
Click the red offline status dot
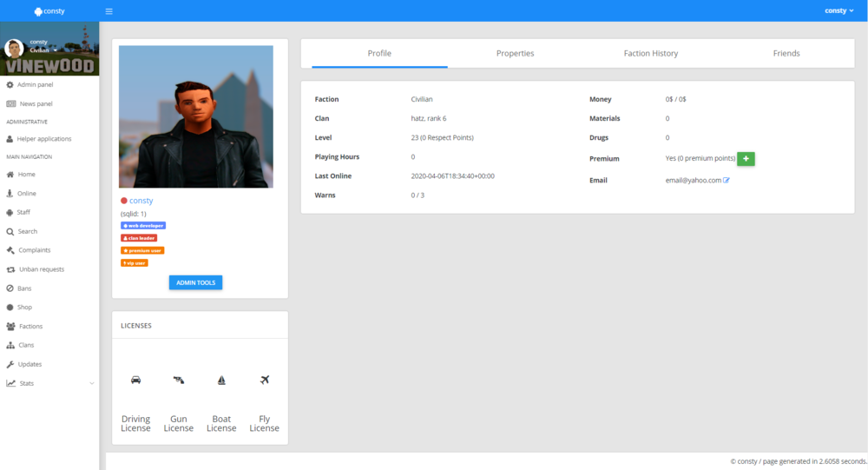click(124, 201)
